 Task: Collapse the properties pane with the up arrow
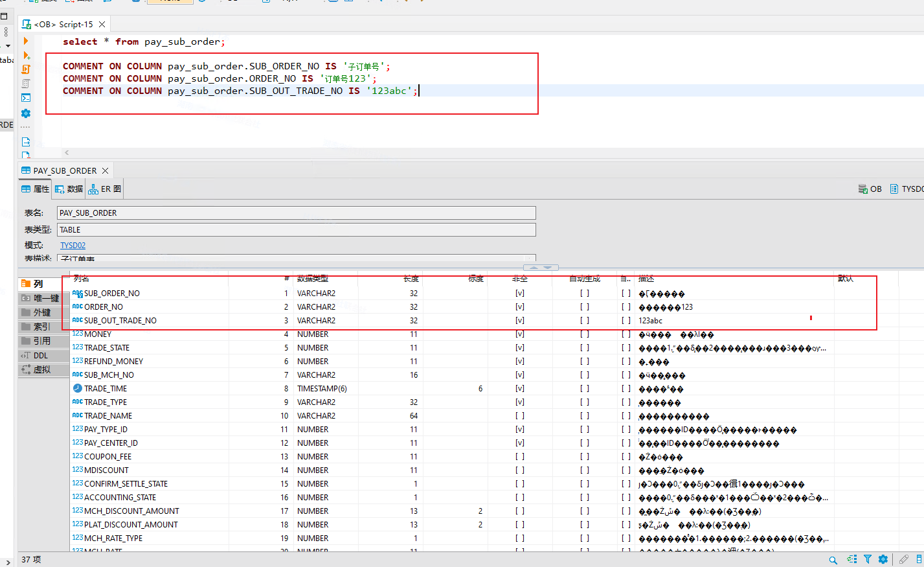coord(534,267)
